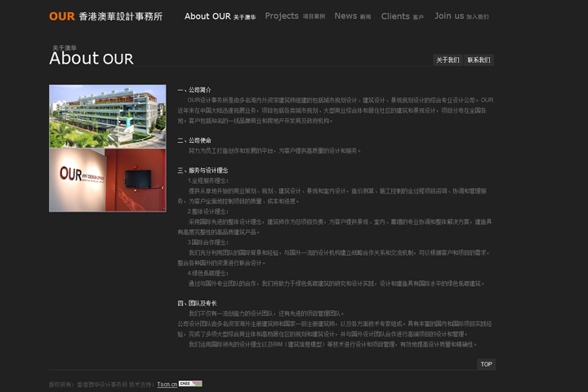Follow the Tscn.cn technical support link

[x=167, y=384]
